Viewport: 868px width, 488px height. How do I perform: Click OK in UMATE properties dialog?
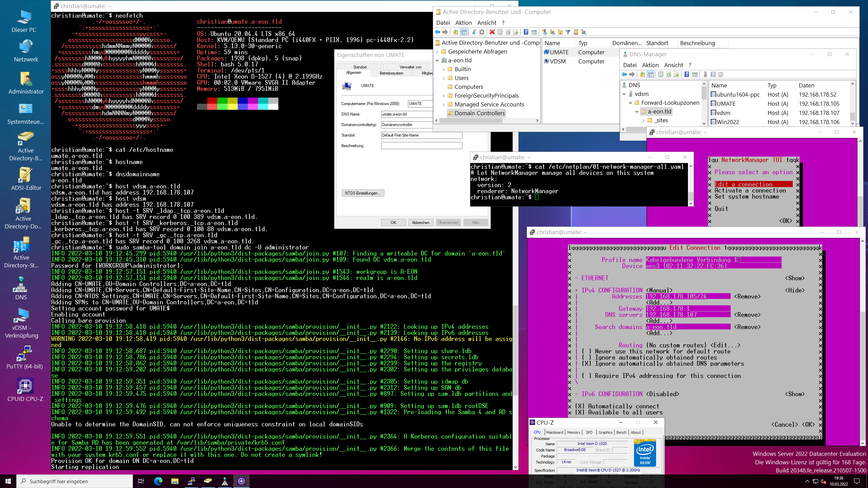[x=393, y=223]
